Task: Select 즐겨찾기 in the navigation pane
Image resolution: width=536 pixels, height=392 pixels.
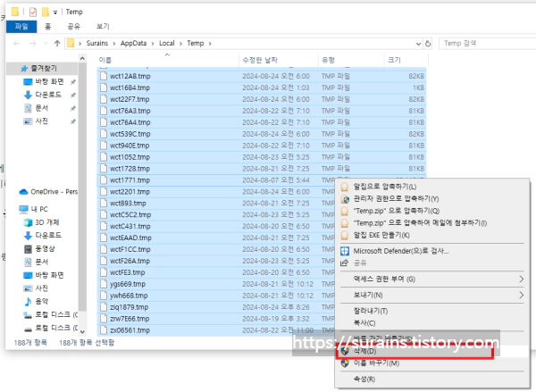Action: [x=44, y=69]
